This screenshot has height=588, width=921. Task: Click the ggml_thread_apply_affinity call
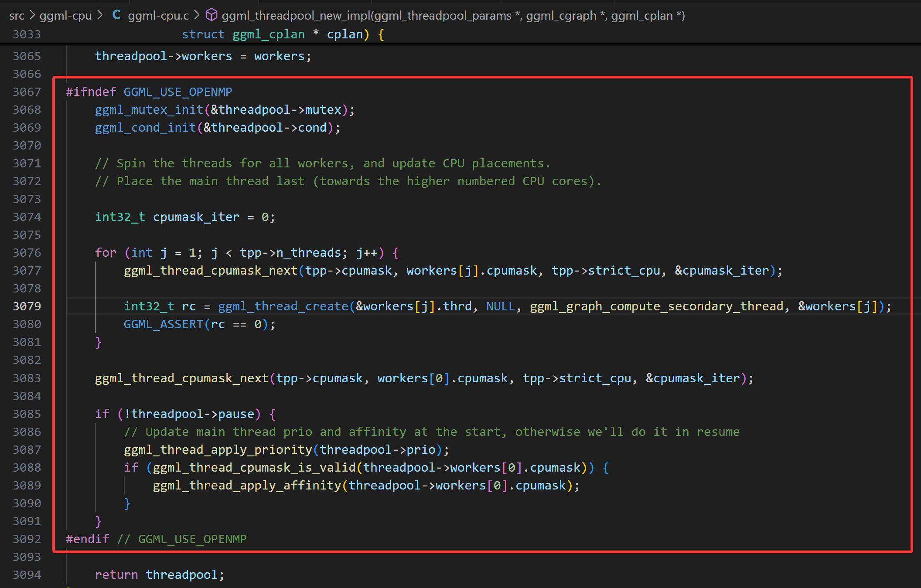click(247, 486)
